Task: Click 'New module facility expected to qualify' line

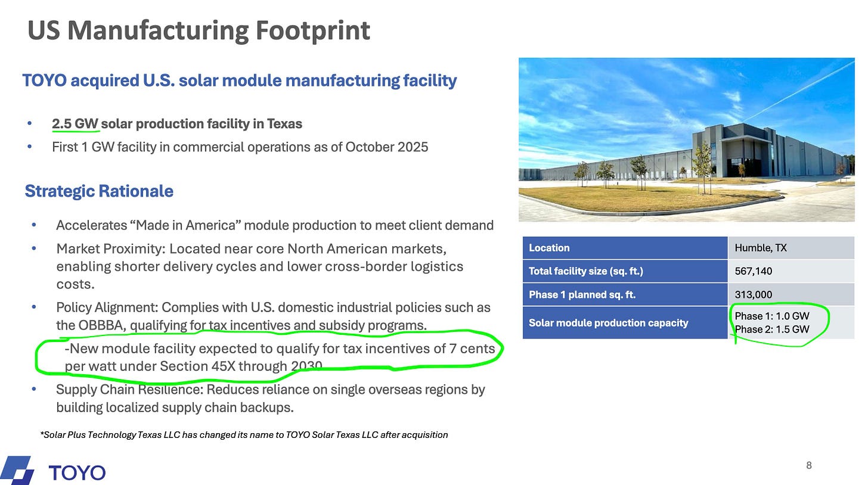Action: point(280,349)
